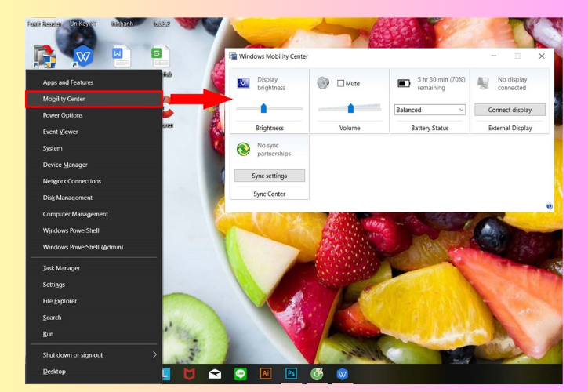The height and width of the screenshot is (392, 588).
Task: Open Photoshop from the taskbar
Action: pos(292,374)
